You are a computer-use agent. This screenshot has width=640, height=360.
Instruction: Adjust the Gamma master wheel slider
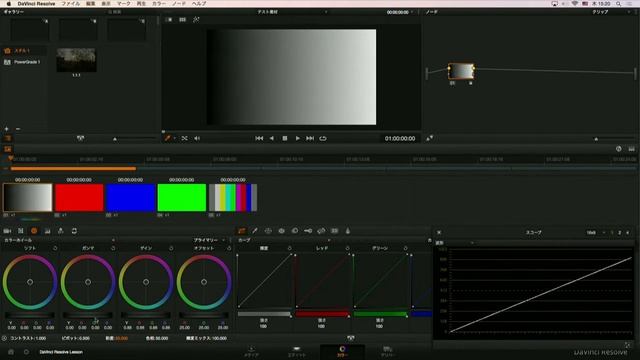88,315
